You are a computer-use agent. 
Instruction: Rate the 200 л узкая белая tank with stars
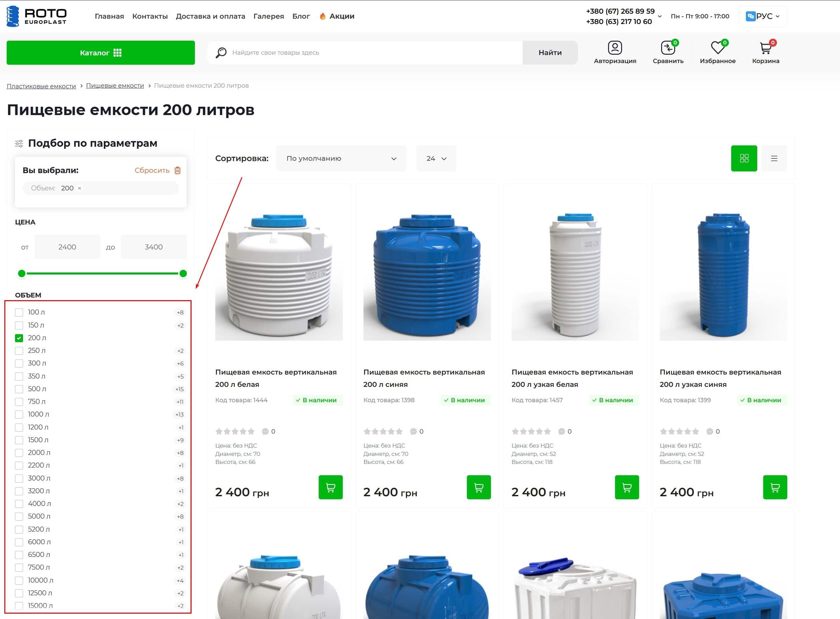coord(532,431)
